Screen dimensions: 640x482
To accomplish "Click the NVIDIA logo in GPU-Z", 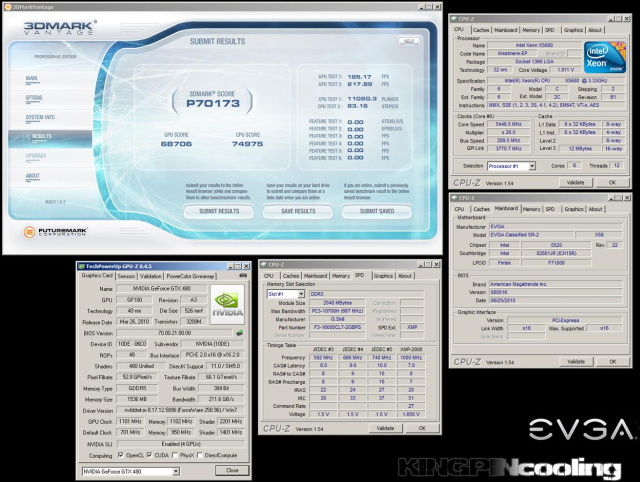I will tap(228, 305).
